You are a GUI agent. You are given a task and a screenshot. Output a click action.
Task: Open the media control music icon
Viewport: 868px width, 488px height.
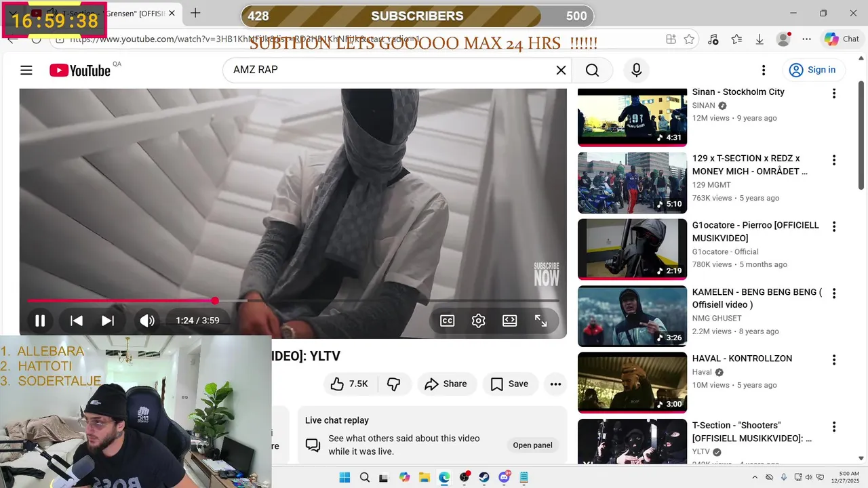(713, 39)
